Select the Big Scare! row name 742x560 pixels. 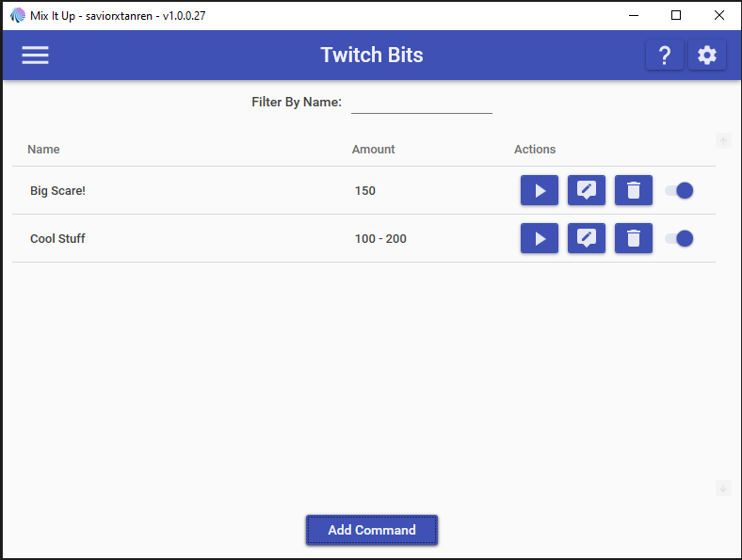pyautogui.click(x=57, y=191)
